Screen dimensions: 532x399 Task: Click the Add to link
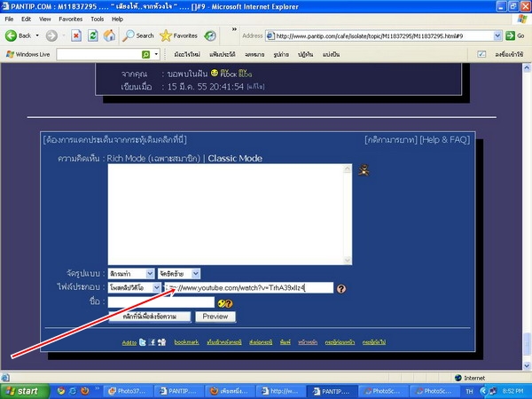point(129,342)
